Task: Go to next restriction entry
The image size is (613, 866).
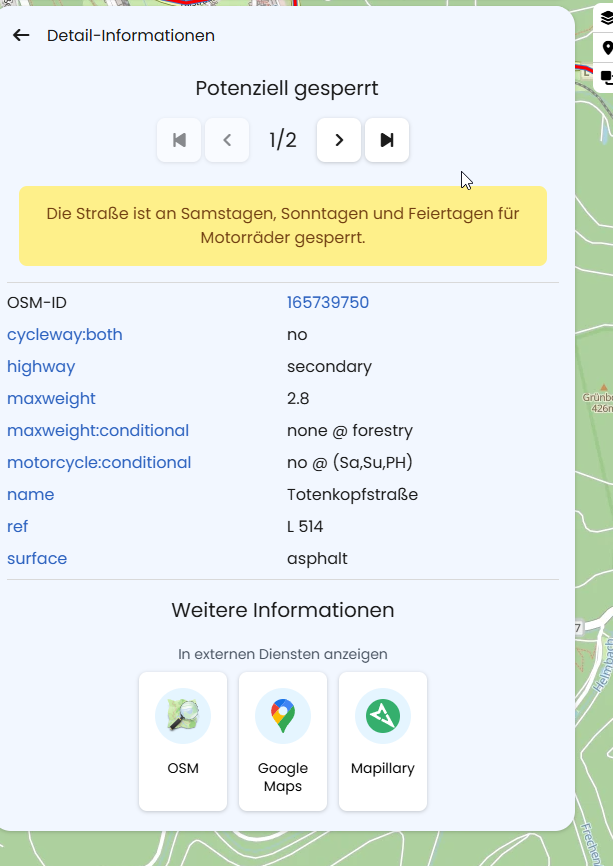Action: click(x=339, y=140)
